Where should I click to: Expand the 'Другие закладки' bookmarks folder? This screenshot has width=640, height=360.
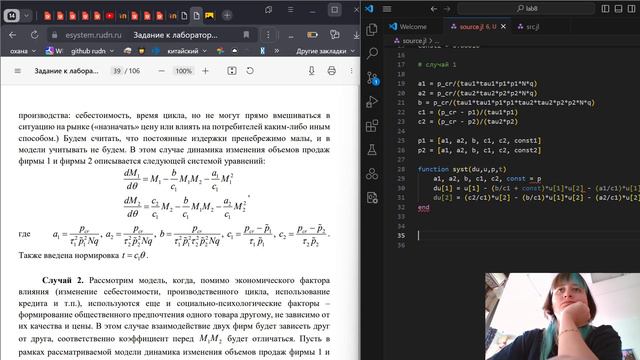pyautogui.click(x=325, y=51)
